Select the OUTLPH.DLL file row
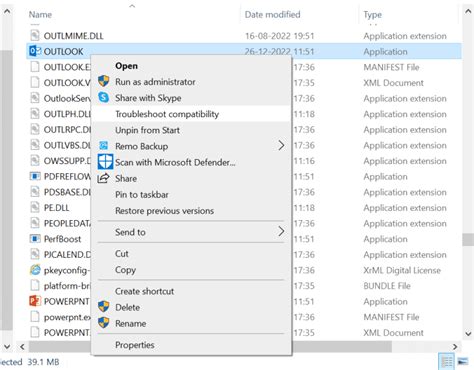This screenshot has width=474, height=370. (x=244, y=114)
